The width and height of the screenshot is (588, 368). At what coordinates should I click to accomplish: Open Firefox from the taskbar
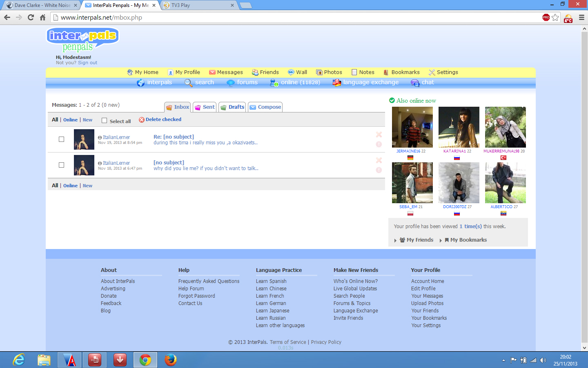coord(171,360)
